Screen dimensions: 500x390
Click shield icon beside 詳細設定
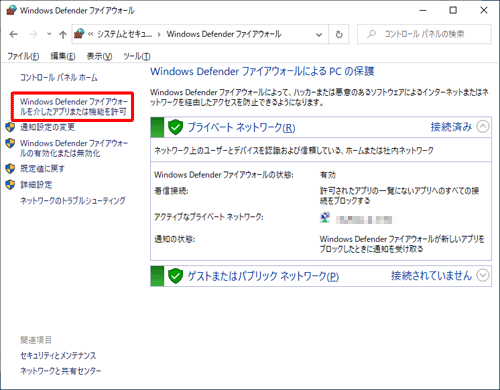(x=10, y=185)
